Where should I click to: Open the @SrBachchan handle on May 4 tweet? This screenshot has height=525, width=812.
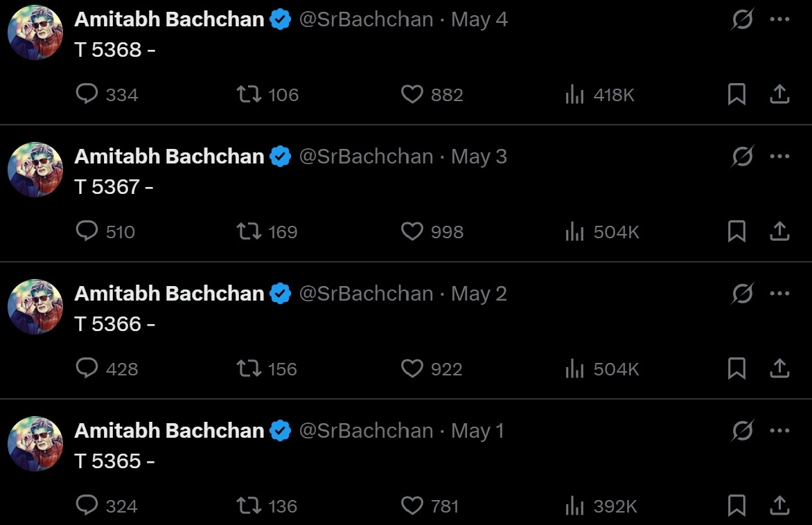coord(366,20)
